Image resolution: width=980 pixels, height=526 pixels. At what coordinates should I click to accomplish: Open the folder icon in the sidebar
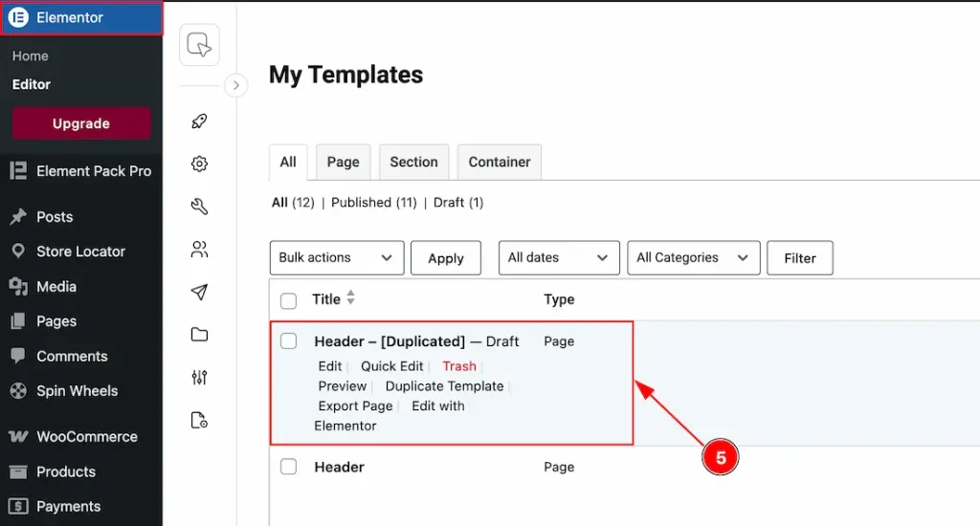199,334
